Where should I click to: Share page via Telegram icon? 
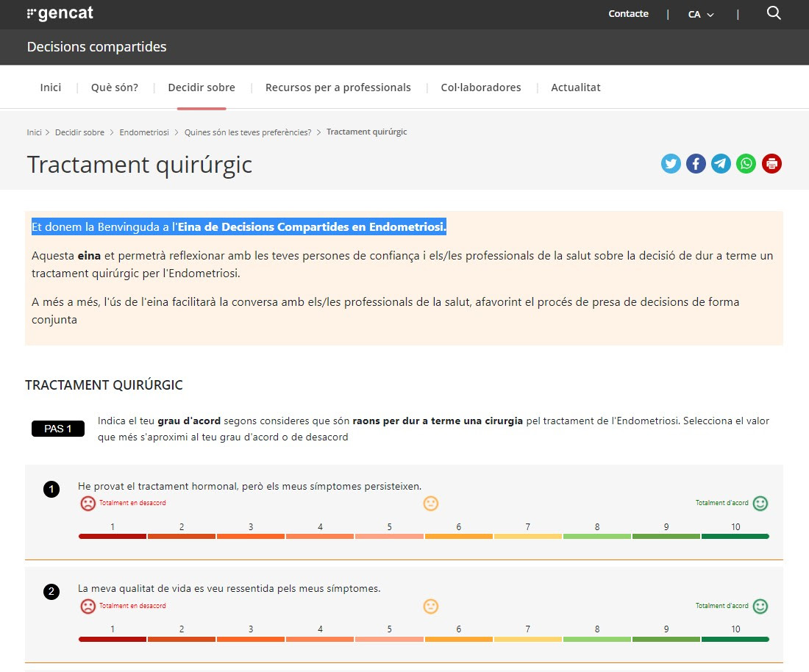pos(721,164)
